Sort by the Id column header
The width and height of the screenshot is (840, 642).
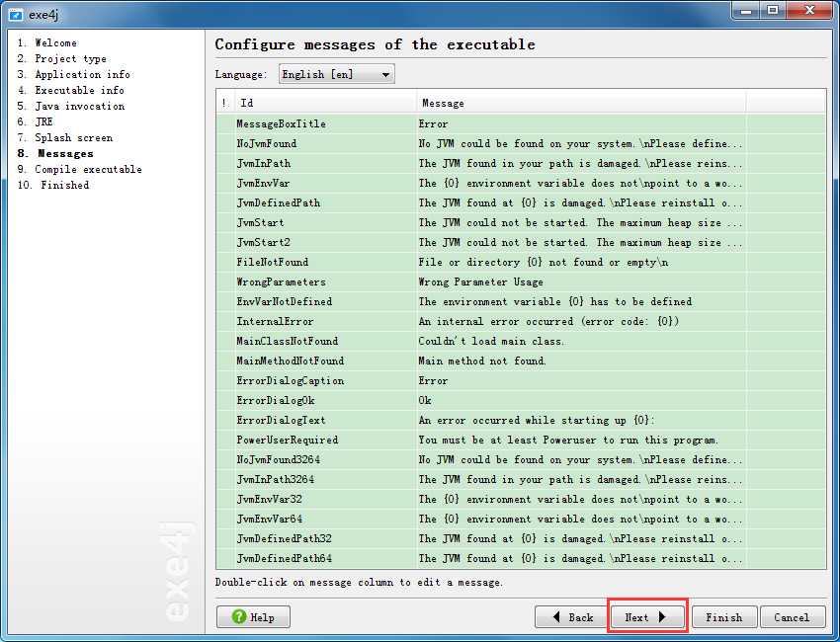[x=326, y=103]
